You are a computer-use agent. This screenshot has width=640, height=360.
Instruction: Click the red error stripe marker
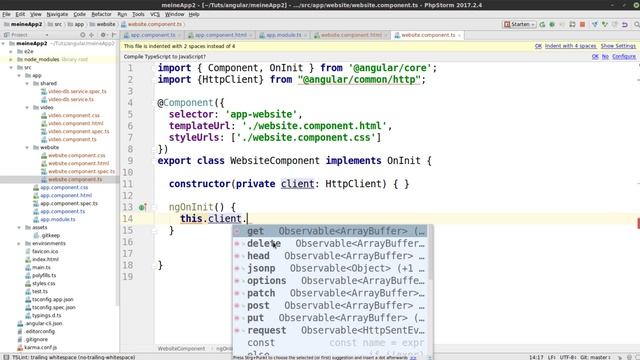(638, 223)
